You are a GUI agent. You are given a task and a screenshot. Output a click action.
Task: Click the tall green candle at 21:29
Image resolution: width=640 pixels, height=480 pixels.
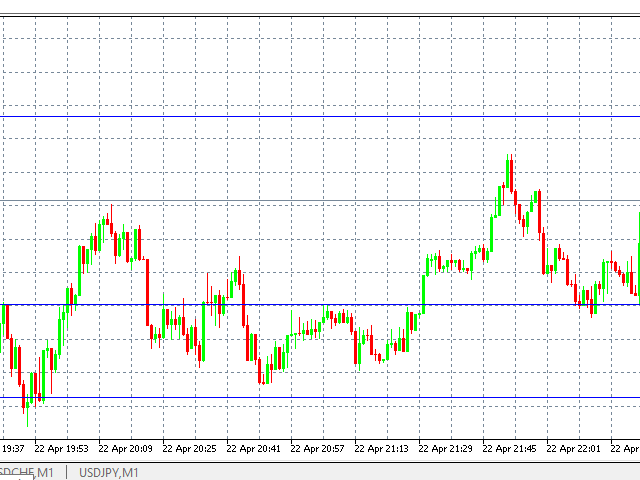click(x=424, y=294)
